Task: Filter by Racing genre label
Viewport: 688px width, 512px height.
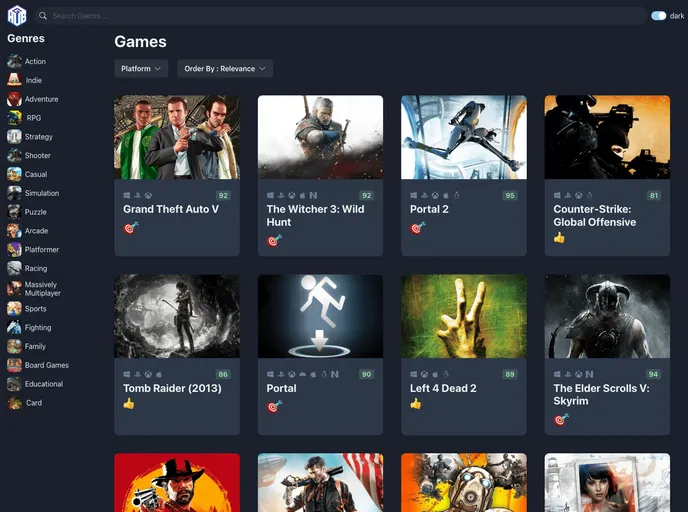Action: coord(36,269)
